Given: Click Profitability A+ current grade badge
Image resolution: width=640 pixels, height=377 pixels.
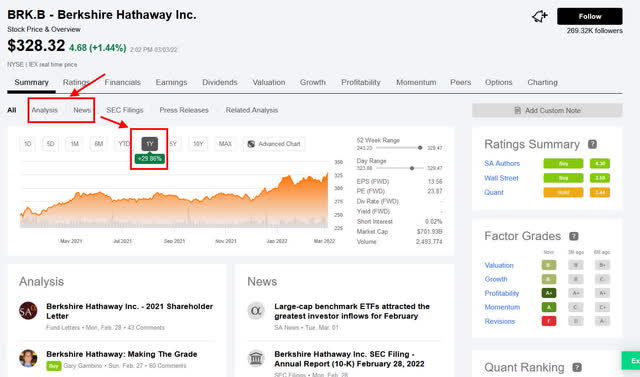Looking at the screenshot, I should [x=549, y=293].
